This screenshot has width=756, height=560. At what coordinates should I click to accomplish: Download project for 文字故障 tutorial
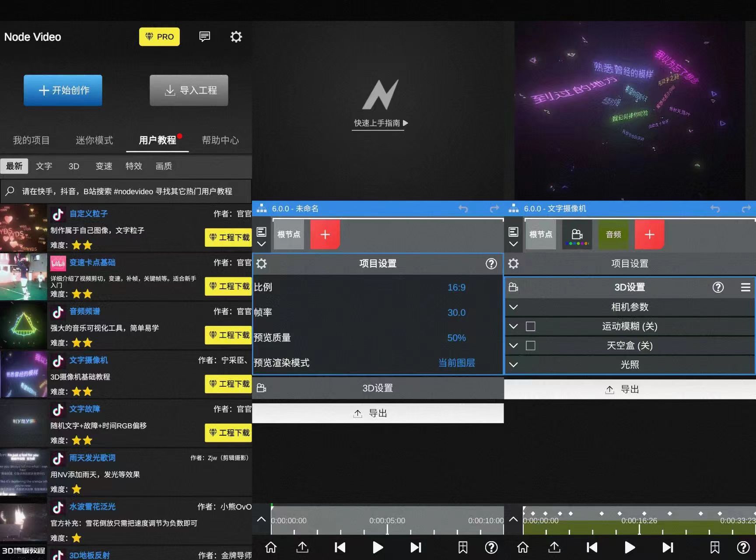(228, 433)
